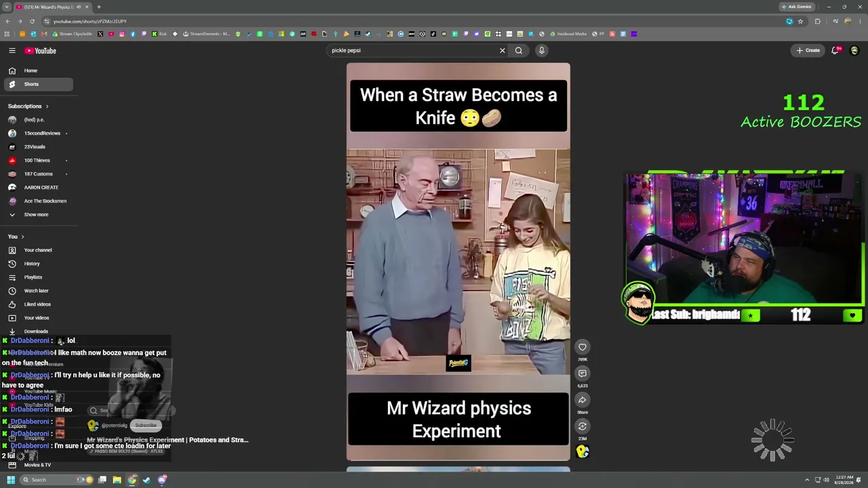Open the Twitch bookmark icon
868x488 pixels.
[x=143, y=34]
